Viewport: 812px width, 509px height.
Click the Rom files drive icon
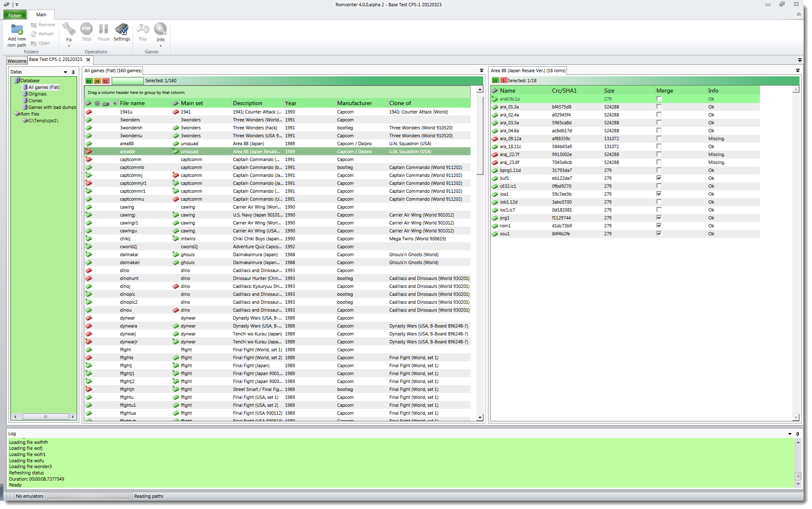pos(17,114)
